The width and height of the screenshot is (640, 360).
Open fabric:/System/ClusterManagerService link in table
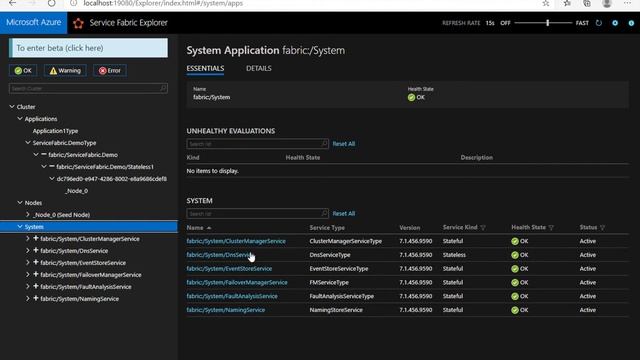(x=236, y=241)
